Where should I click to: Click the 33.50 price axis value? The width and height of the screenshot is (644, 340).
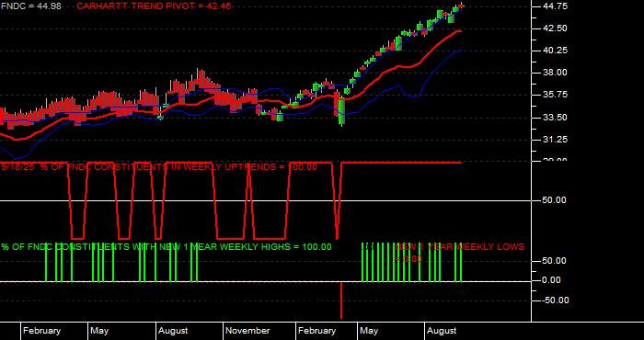click(556, 118)
